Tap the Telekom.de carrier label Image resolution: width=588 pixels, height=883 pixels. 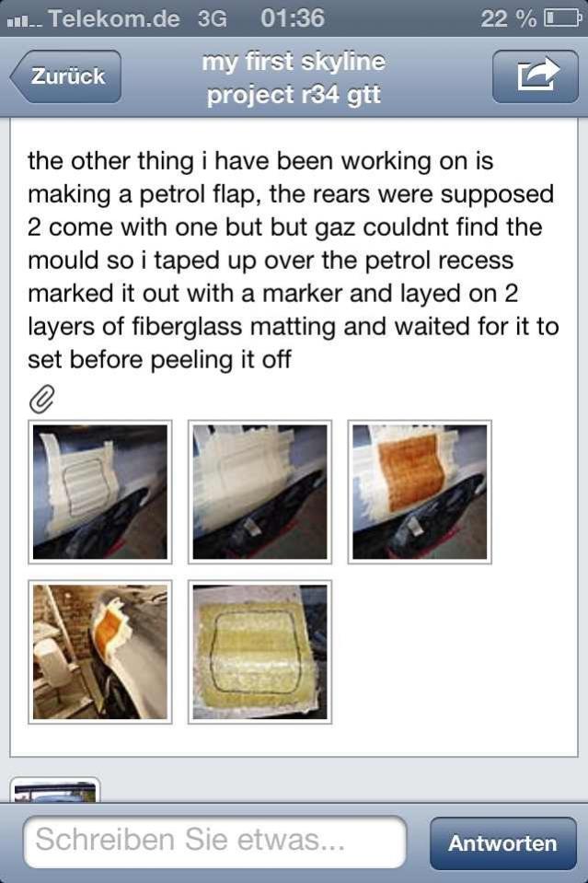tap(114, 18)
